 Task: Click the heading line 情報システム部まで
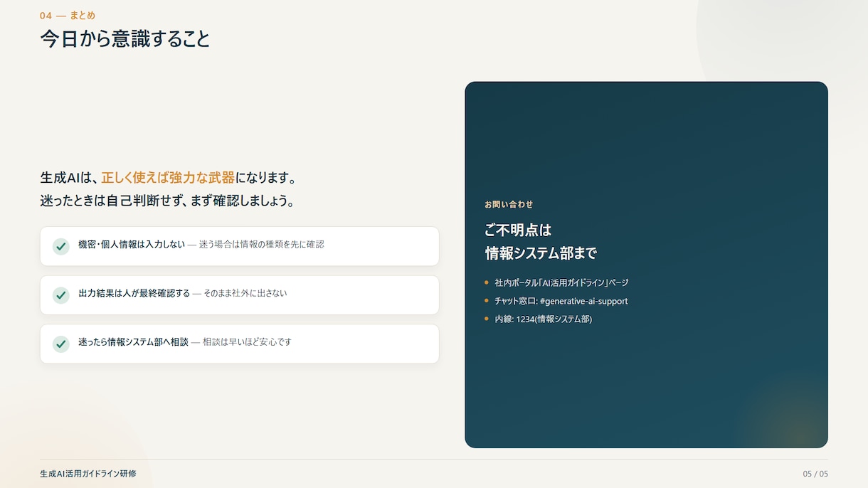click(x=541, y=253)
